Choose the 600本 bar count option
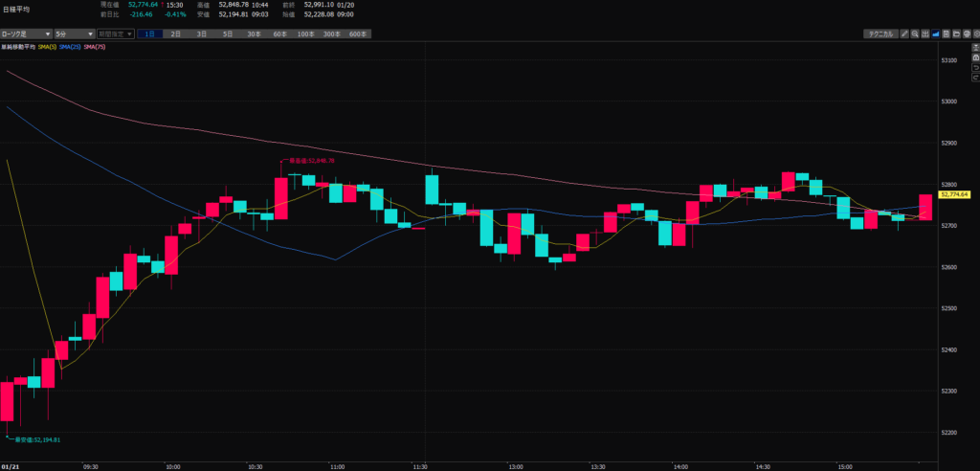Screen dimensions: 980x471 [357, 34]
